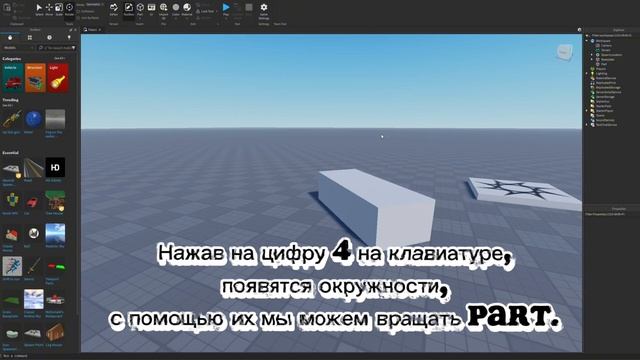Open Import 3D tool
Viewport: 640px width, 360px height.
click(164, 9)
